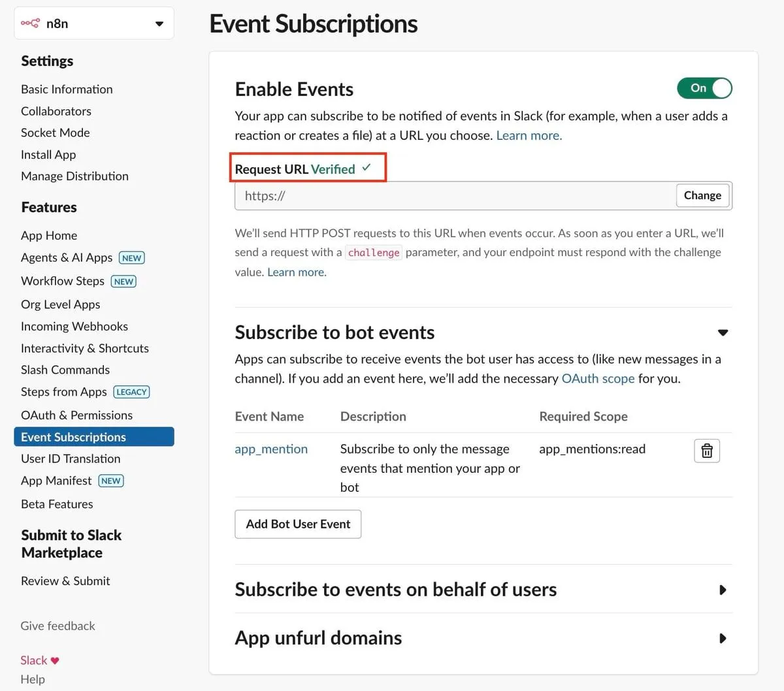Click the NEW badge beside Workflow Steps
784x691 pixels.
click(123, 281)
